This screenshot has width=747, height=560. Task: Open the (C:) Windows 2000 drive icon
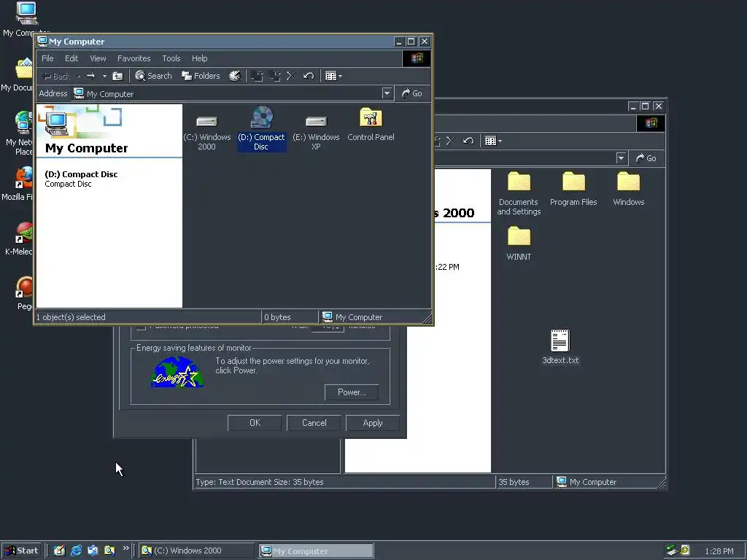[x=206, y=128]
